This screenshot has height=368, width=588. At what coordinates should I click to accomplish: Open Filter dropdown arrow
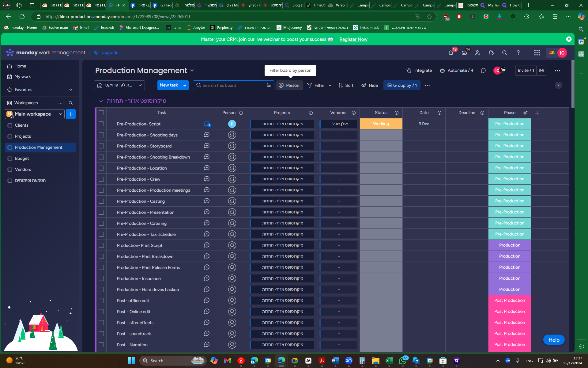click(330, 85)
